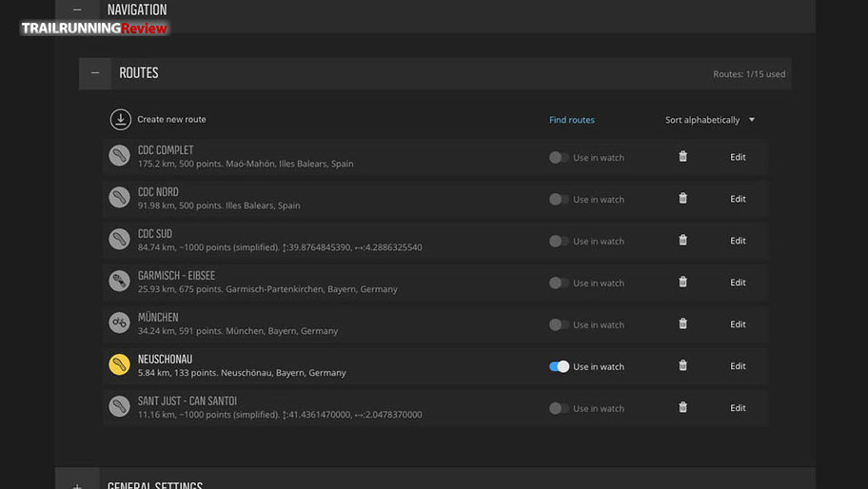The height and width of the screenshot is (489, 868).
Task: Disable Use in watch for Neuschonau
Action: coord(559,367)
